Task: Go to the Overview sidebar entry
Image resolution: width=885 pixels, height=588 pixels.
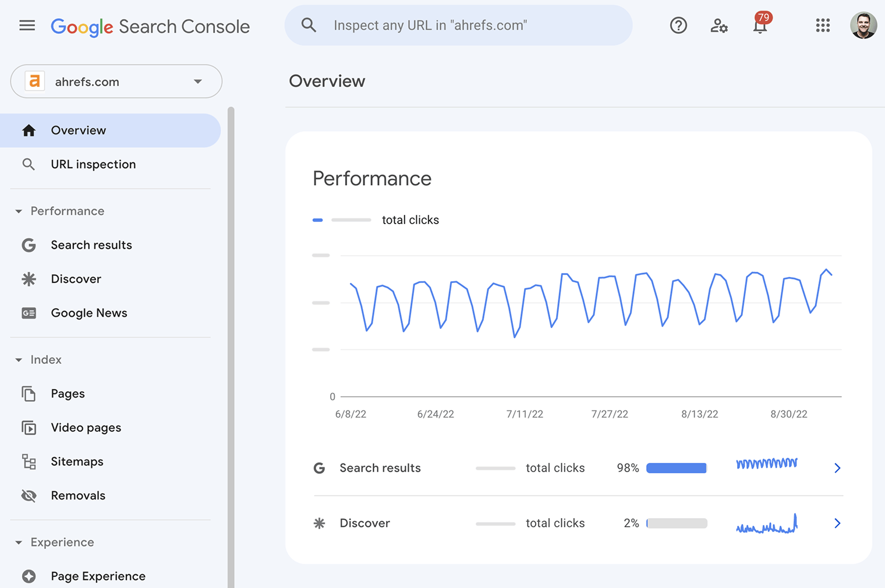Action: [x=78, y=130]
